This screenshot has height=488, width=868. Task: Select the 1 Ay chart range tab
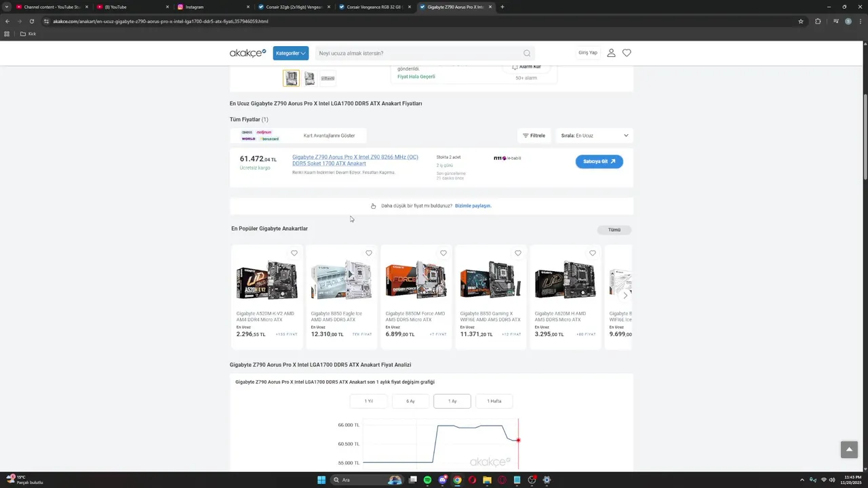point(452,401)
